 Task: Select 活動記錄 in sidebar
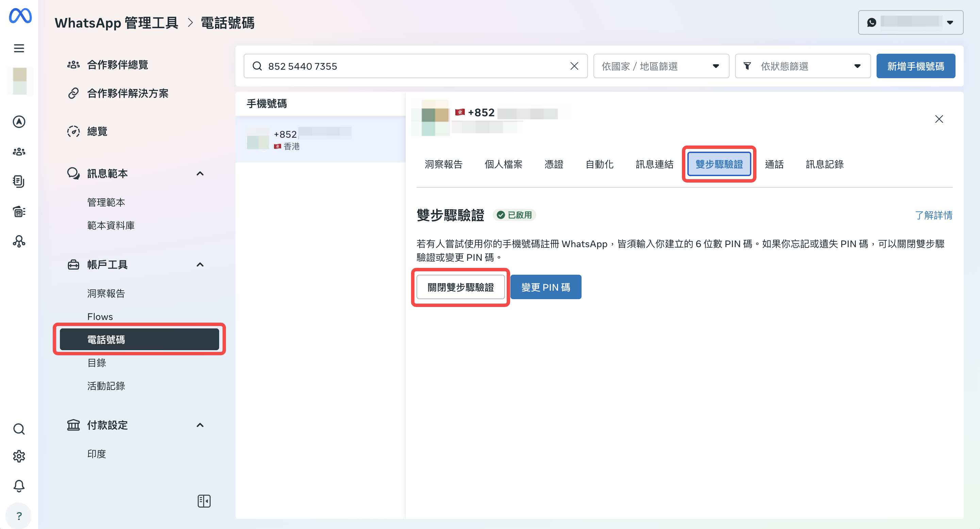[x=106, y=386]
